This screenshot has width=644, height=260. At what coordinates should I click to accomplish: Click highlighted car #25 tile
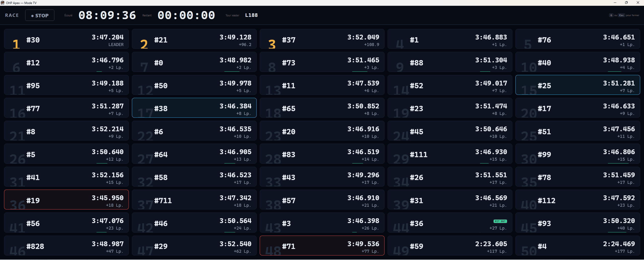(x=578, y=85)
